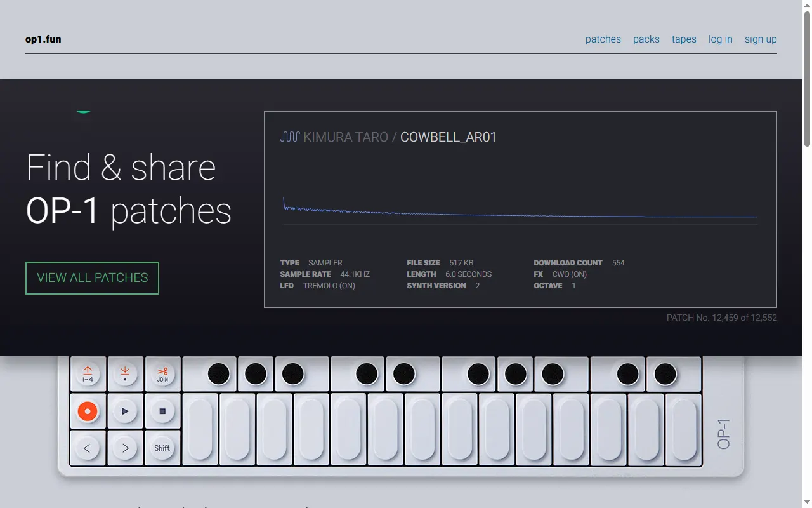Click the 'DOWNLOAD COUNT' label

(x=568, y=263)
